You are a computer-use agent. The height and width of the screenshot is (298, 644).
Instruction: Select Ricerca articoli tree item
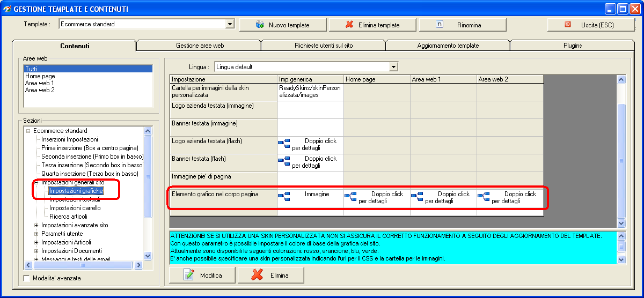coord(68,217)
